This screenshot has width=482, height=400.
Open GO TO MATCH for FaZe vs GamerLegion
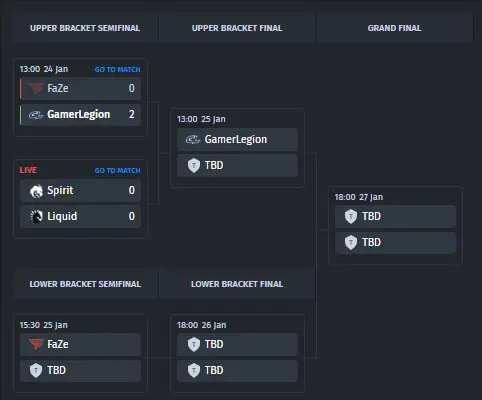tap(117, 69)
